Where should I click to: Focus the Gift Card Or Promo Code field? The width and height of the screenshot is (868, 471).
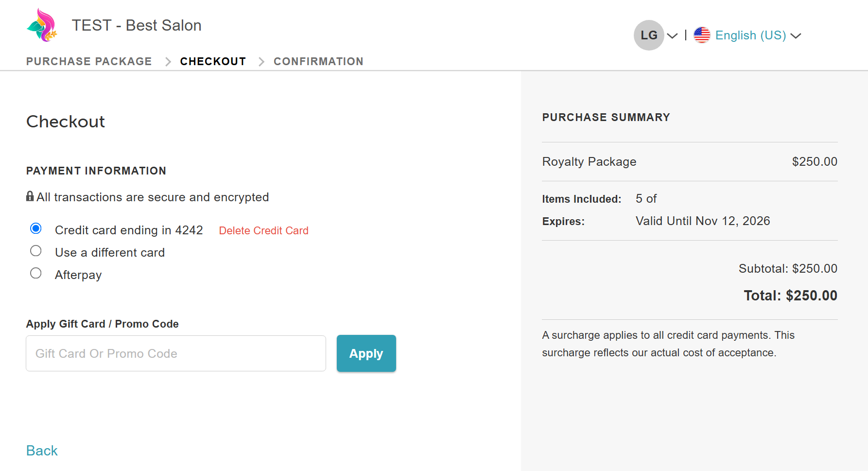pos(176,353)
